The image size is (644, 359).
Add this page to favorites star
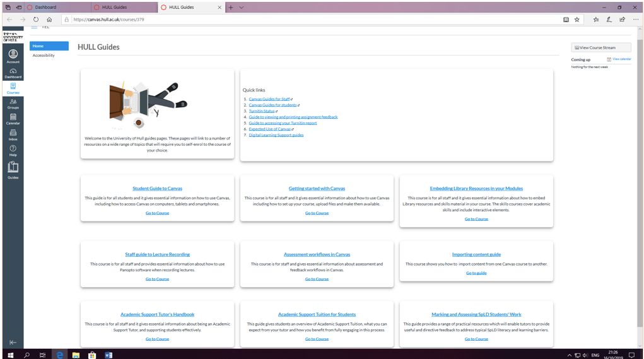click(x=577, y=20)
